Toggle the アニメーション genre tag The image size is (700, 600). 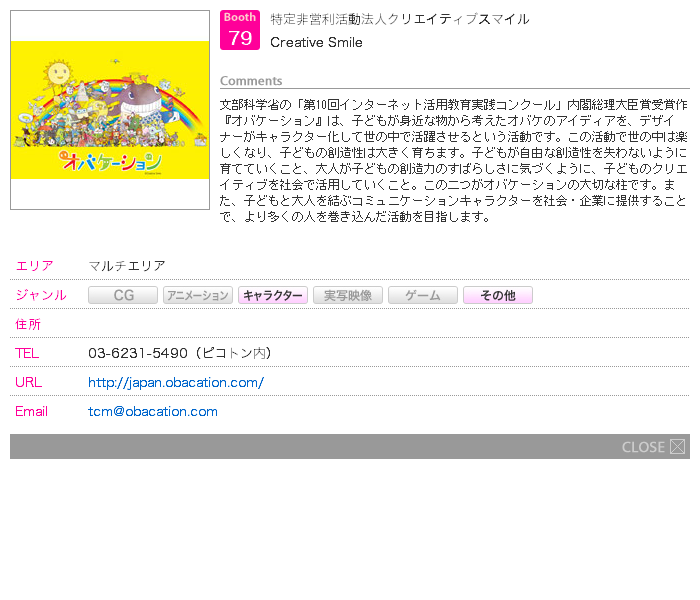click(198, 295)
